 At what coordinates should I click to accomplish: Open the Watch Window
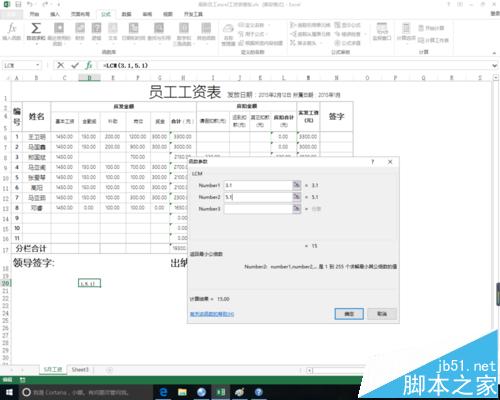382,32
